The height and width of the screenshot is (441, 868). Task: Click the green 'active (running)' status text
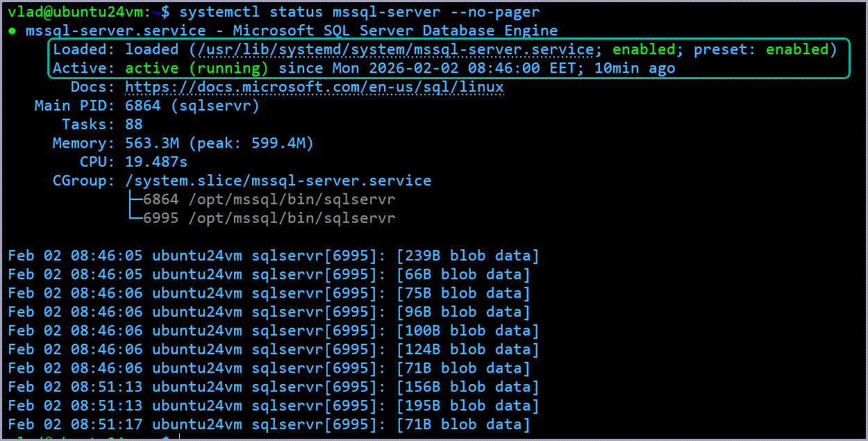[197, 69]
